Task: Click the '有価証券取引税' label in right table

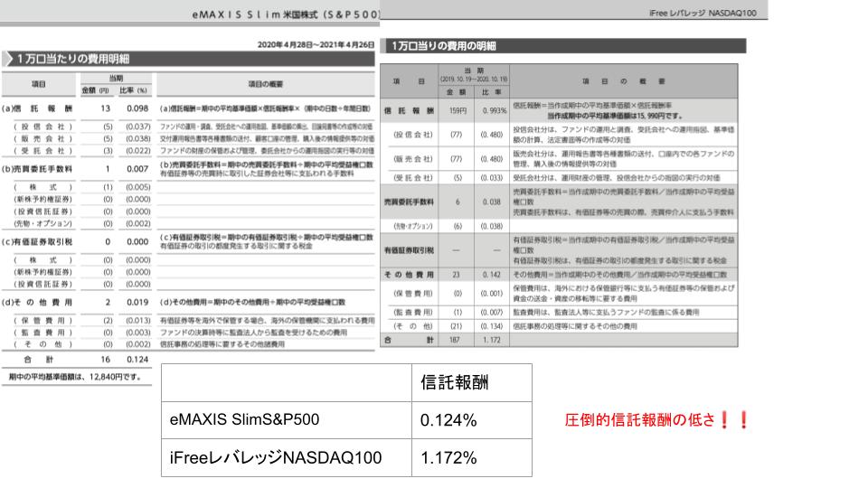Action: pos(410,250)
